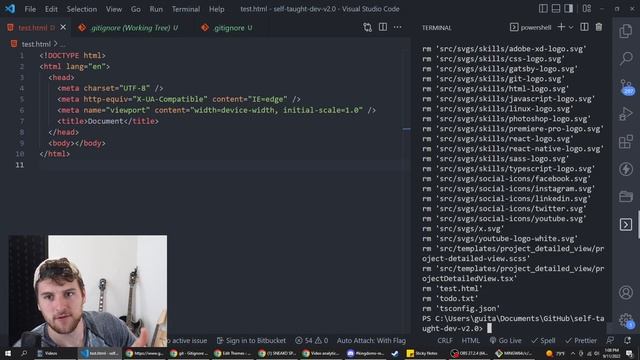
Task: Open the Run and Debug view
Action: [x=626, y=114]
